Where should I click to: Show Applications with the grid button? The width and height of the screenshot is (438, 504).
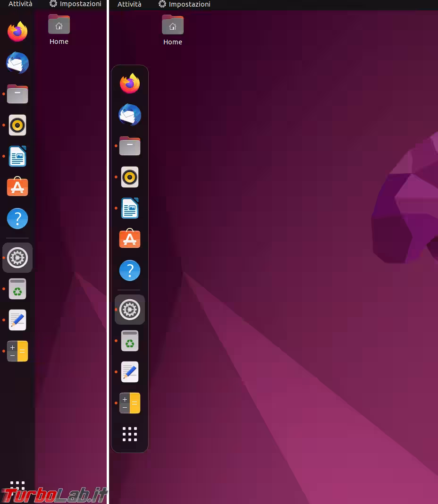click(130, 434)
